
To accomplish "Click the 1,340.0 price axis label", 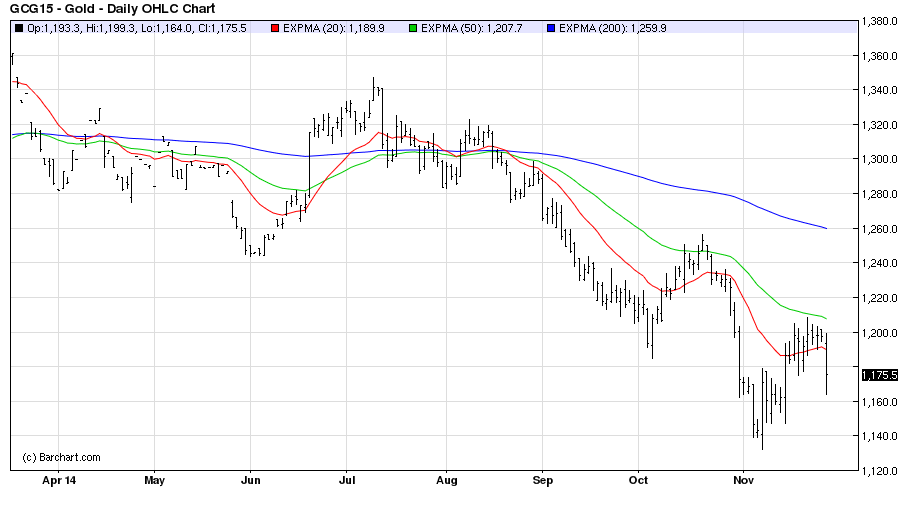I will click(x=879, y=90).
